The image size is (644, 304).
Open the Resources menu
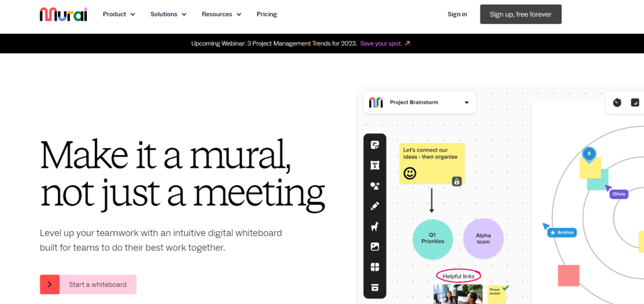pyautogui.click(x=221, y=14)
